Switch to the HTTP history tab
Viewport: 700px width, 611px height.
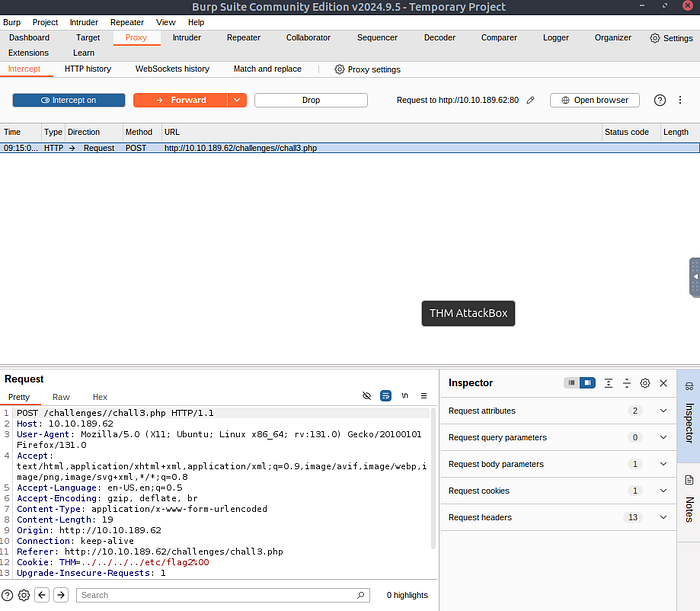pos(88,69)
